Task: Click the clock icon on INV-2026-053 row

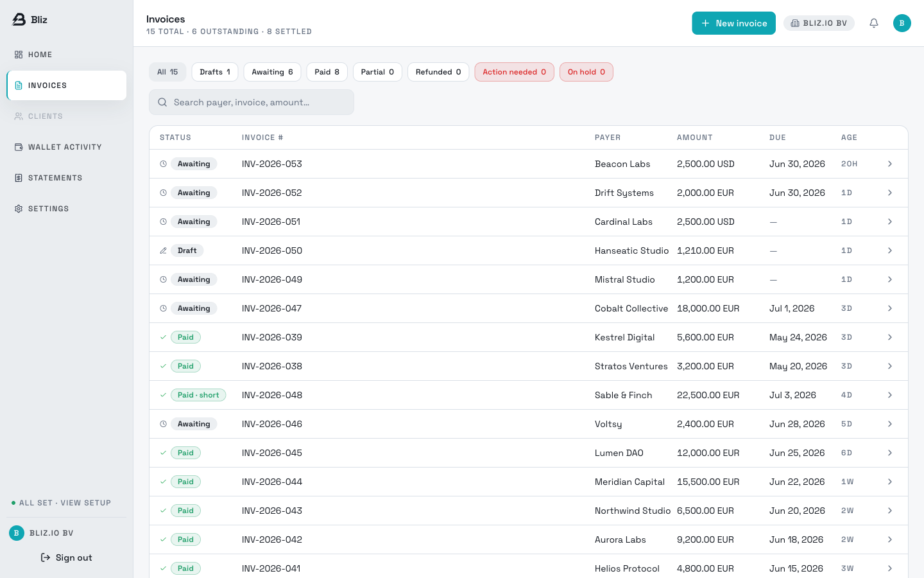Action: [x=163, y=164]
